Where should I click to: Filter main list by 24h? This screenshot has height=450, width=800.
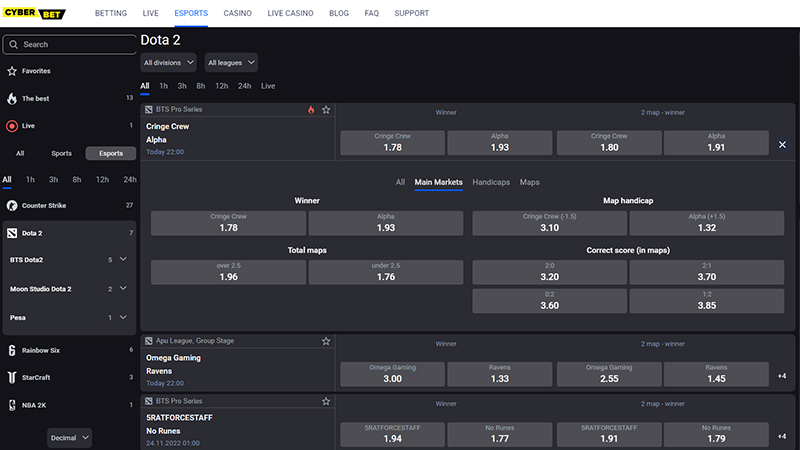click(244, 86)
